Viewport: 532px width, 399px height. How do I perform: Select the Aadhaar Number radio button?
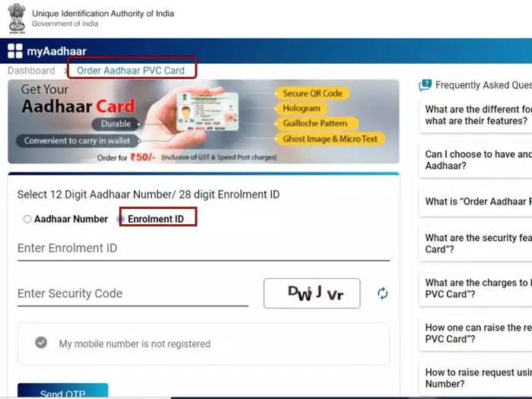pyautogui.click(x=27, y=219)
